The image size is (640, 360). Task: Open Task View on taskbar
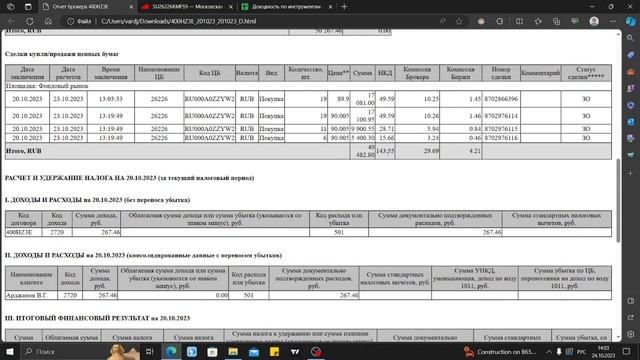149,351
